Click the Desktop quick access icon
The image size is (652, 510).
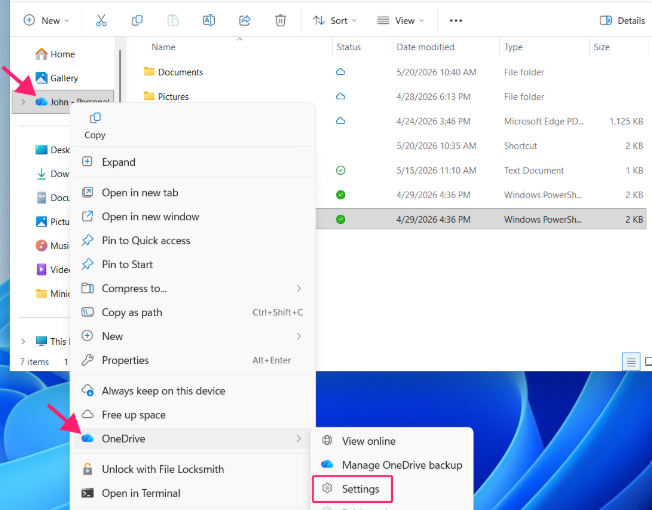42,150
